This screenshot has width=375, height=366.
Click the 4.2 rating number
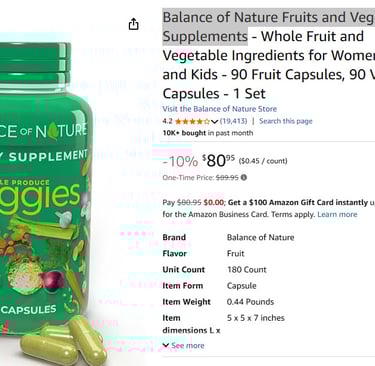[167, 121]
